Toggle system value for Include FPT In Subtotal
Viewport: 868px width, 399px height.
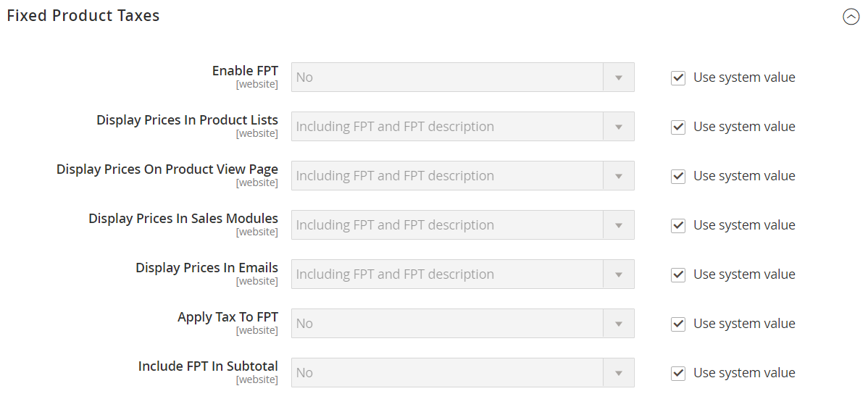click(678, 374)
